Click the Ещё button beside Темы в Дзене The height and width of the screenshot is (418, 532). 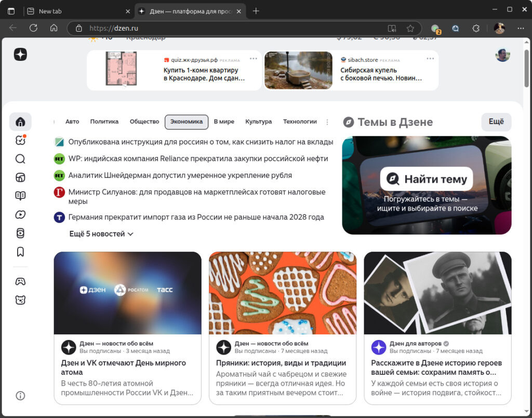(x=496, y=122)
